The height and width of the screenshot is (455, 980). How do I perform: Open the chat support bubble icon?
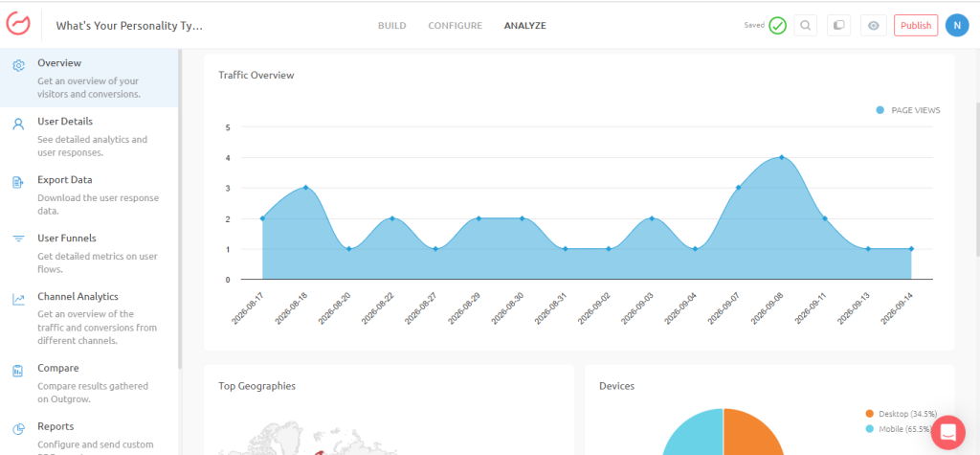point(948,432)
